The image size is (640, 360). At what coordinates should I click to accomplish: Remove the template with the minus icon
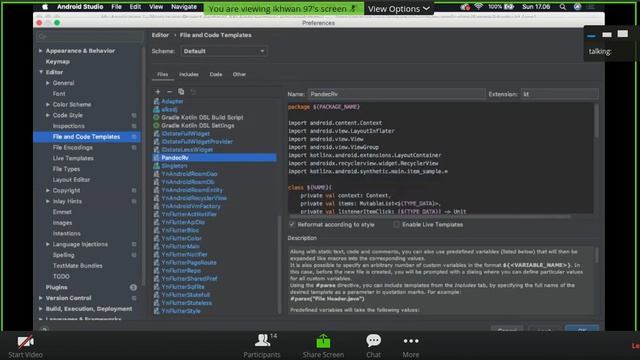tap(169, 92)
